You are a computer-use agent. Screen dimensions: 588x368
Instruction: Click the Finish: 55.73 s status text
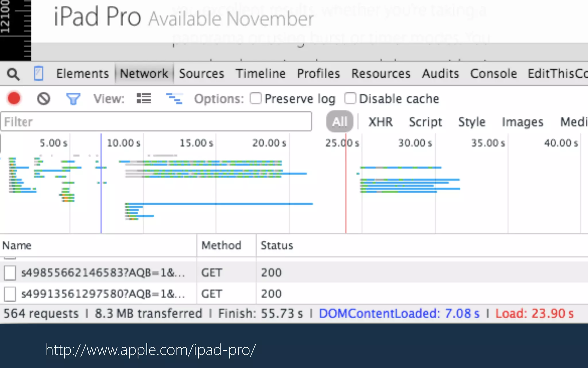point(260,313)
